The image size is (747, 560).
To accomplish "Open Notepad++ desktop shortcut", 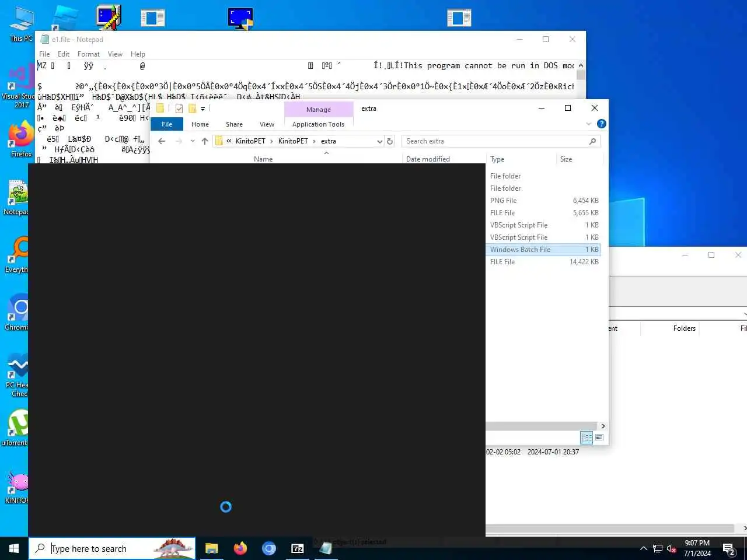I will coord(18,197).
